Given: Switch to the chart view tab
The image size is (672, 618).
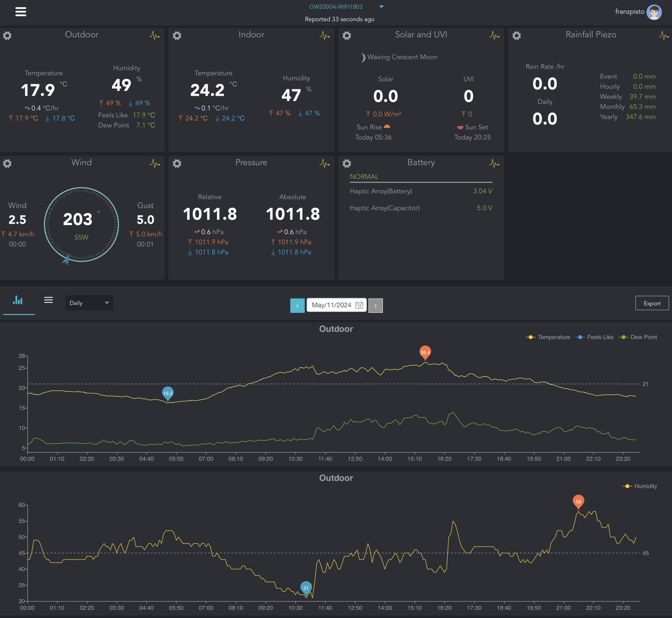Looking at the screenshot, I should (x=18, y=301).
